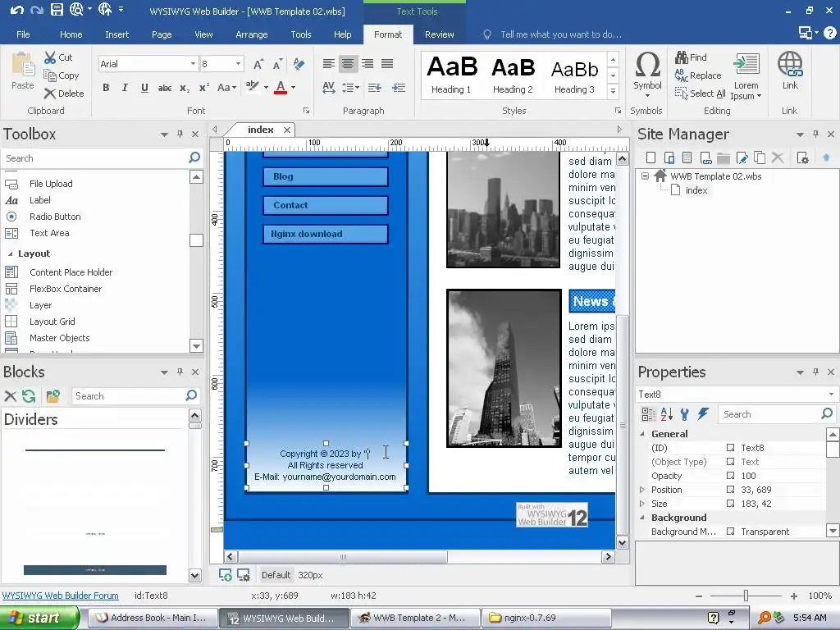
Task: Click the Replace button
Action: 698,75
